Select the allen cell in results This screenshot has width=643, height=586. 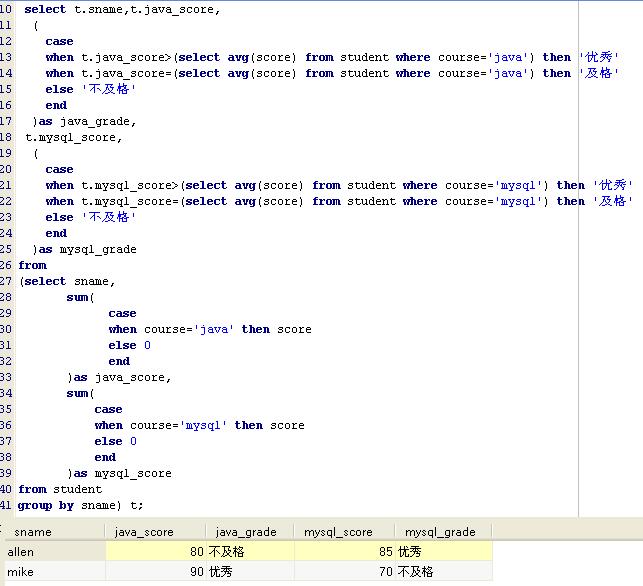point(55,552)
